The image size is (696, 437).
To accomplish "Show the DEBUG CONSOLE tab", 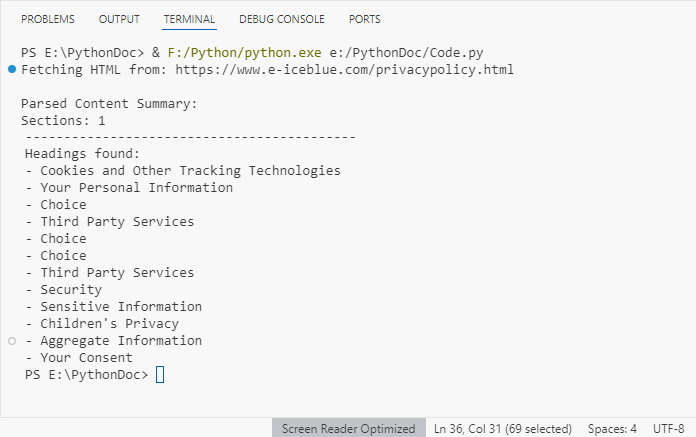I will (x=282, y=19).
